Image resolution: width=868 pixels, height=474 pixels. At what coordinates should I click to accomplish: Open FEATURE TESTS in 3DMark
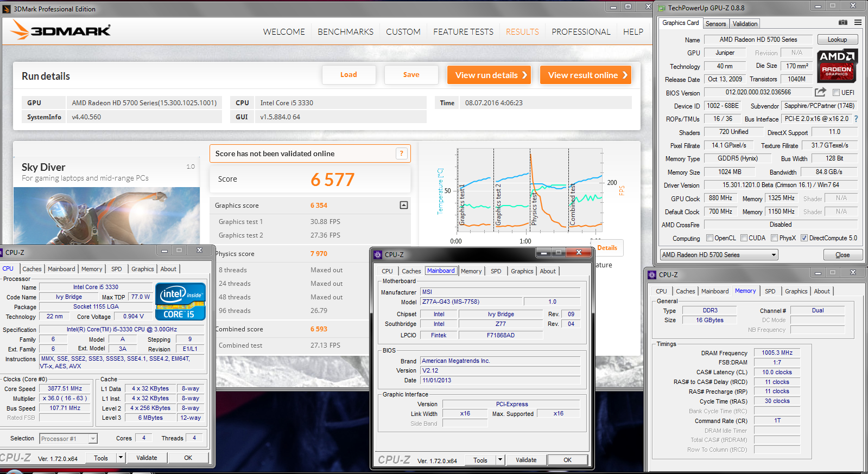[463, 32]
